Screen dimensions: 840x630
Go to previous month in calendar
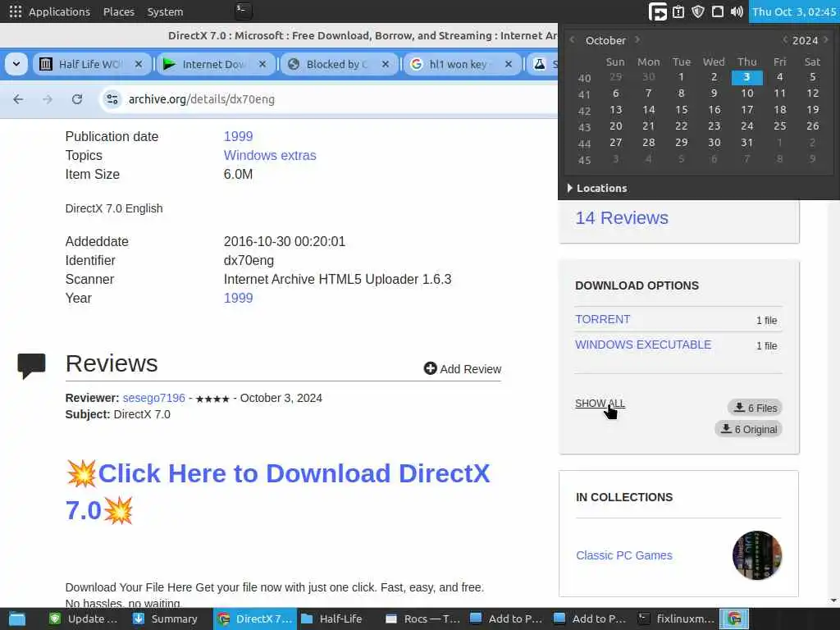click(572, 39)
